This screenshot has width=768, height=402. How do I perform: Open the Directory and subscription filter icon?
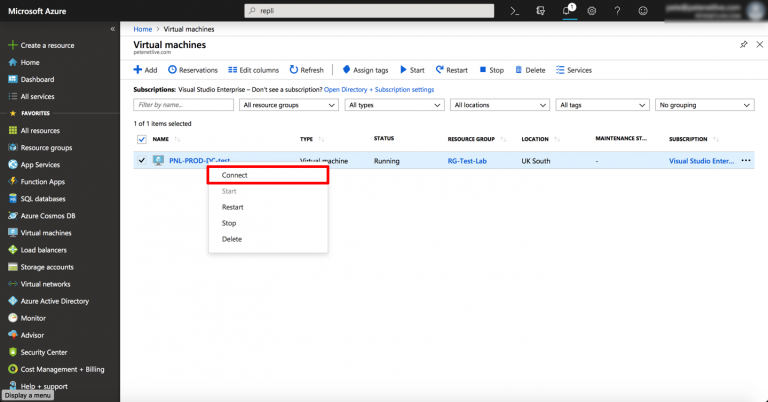tap(540, 11)
